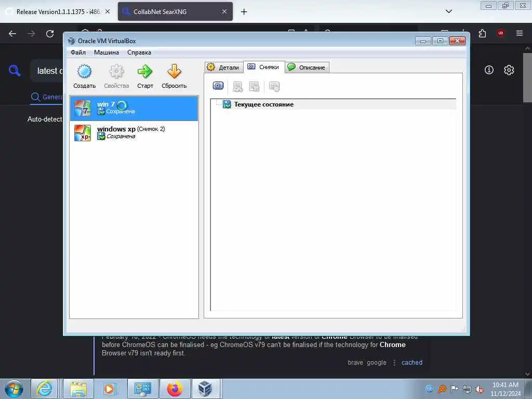Maximize the Oracle VM VirtualBox window

(440, 41)
